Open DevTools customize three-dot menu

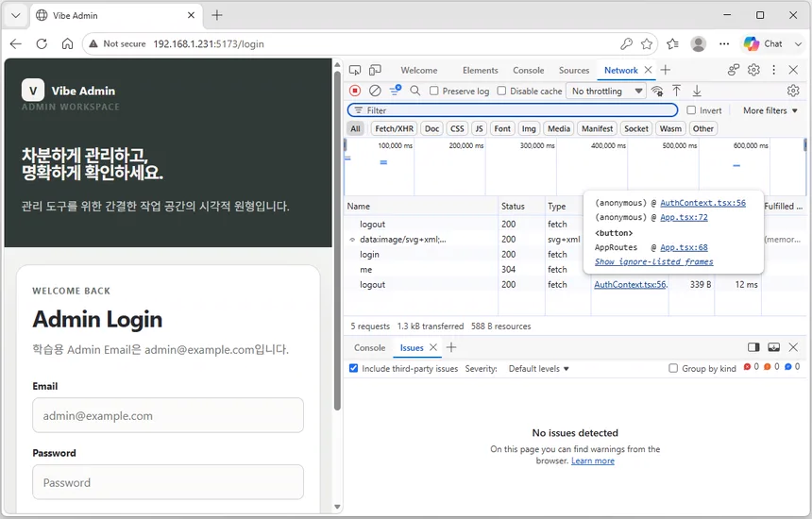(x=773, y=70)
